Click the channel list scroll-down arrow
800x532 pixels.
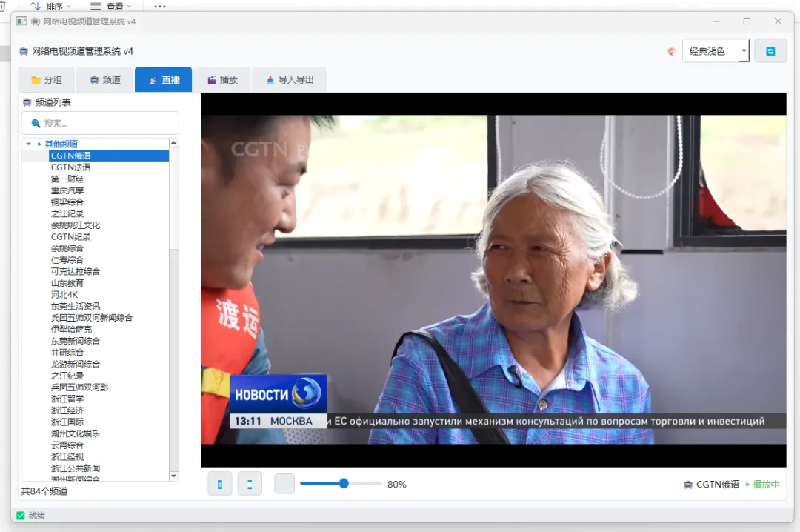173,476
